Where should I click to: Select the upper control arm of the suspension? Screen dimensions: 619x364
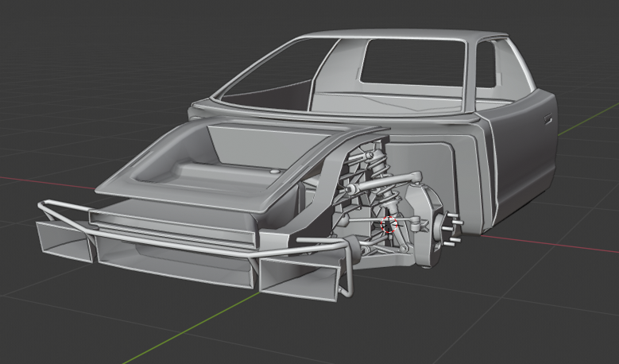coord(385,182)
